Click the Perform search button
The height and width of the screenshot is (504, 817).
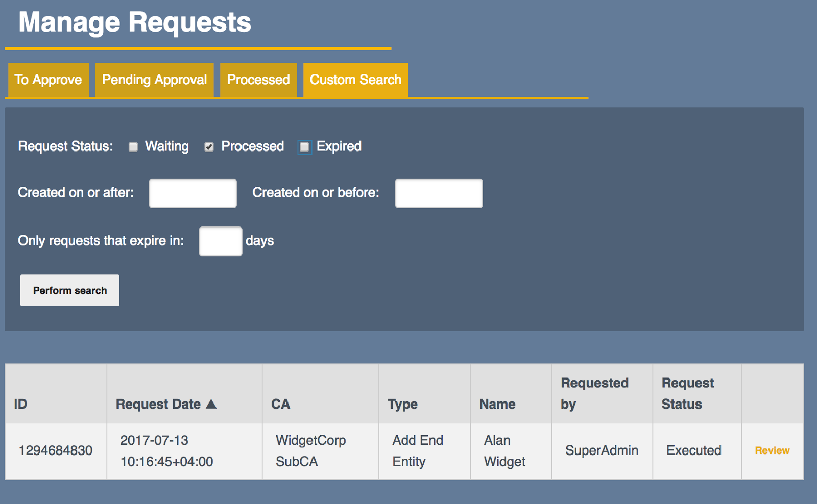click(69, 290)
